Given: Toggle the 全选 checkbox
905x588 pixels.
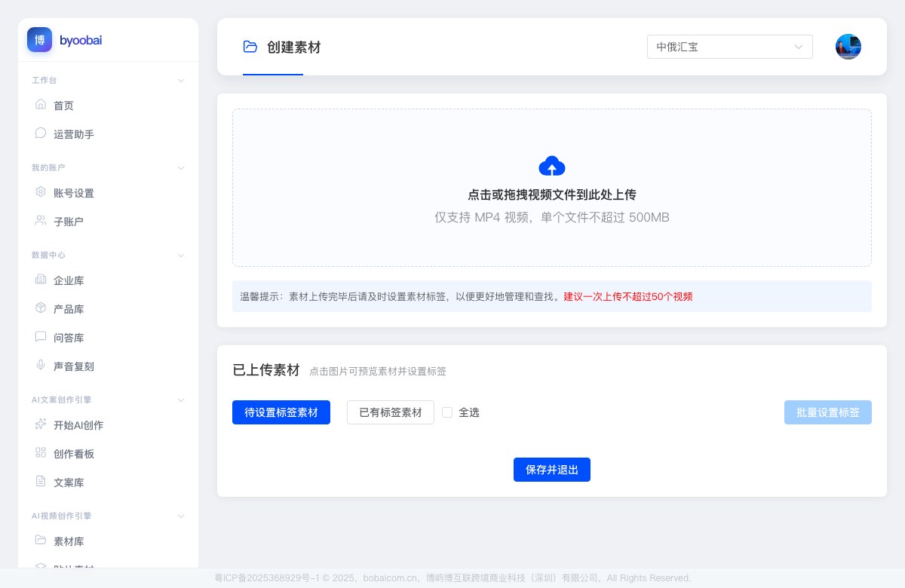Looking at the screenshot, I should [447, 412].
